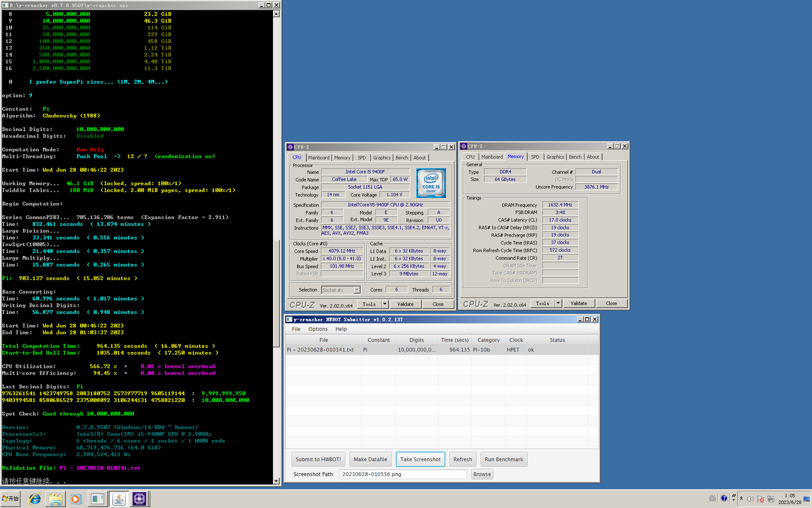Launch Internet Explorer from the taskbar
This screenshot has width=812, height=508.
(x=35, y=499)
